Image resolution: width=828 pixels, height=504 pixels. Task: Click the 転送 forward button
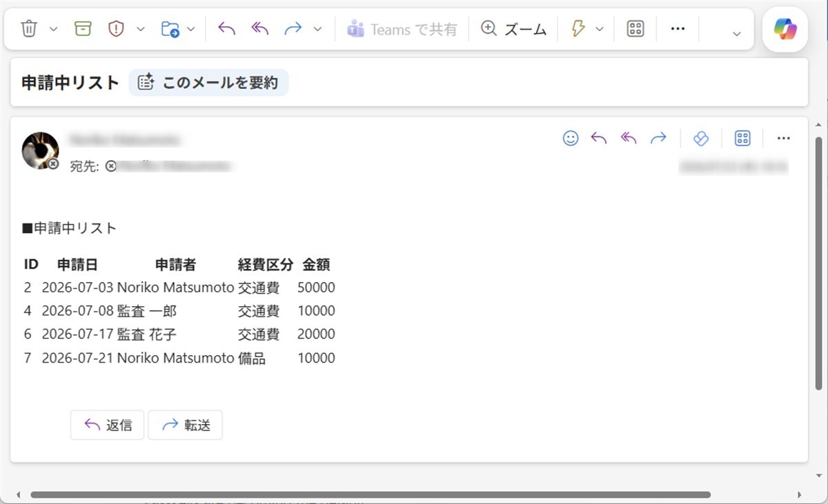185,425
